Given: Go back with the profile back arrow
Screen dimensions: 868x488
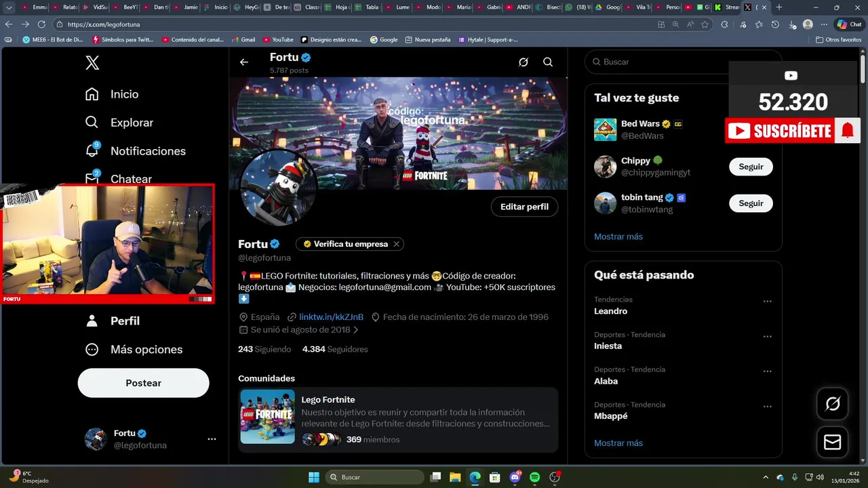Looking at the screenshot, I should pos(244,62).
